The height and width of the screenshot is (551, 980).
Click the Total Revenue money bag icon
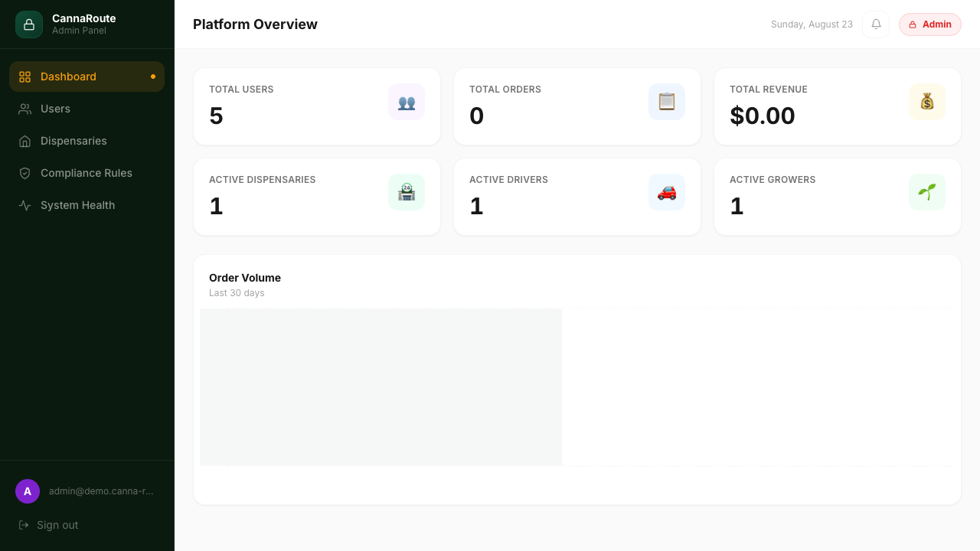click(x=927, y=102)
